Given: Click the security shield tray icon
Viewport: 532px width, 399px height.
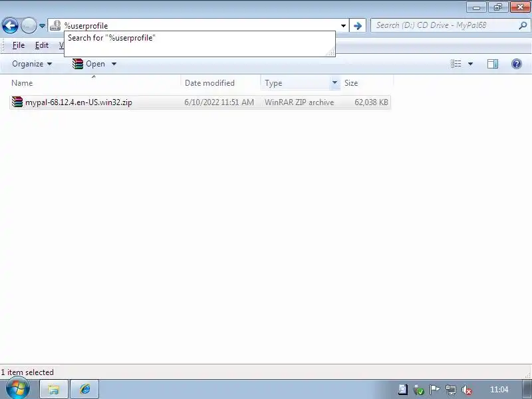Looking at the screenshot, I should (x=419, y=390).
